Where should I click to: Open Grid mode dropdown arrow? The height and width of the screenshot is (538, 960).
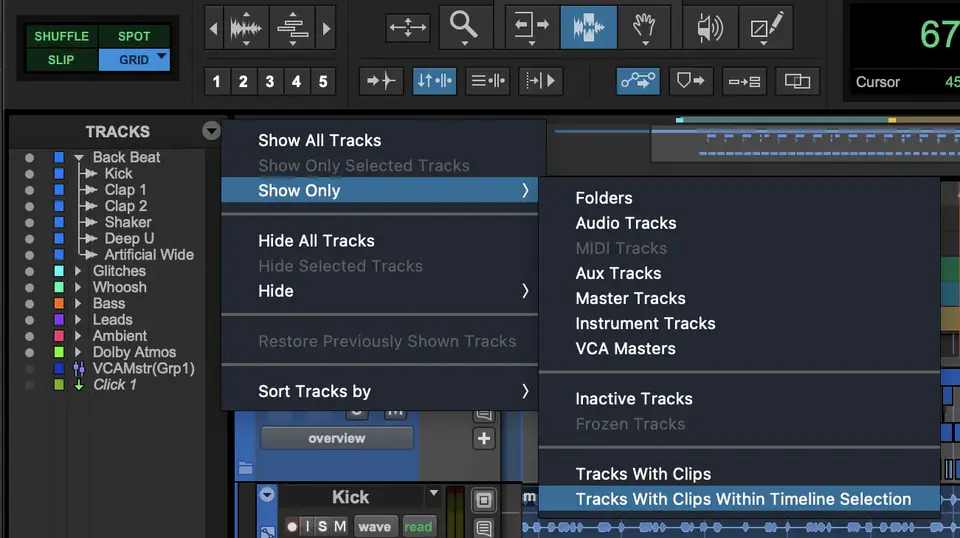tap(162, 56)
